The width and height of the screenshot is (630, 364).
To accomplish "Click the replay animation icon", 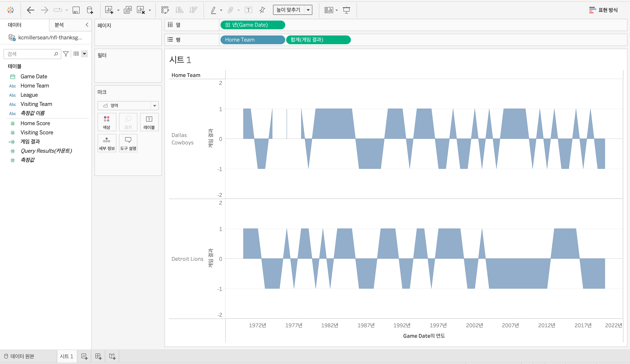I will coord(58,10).
